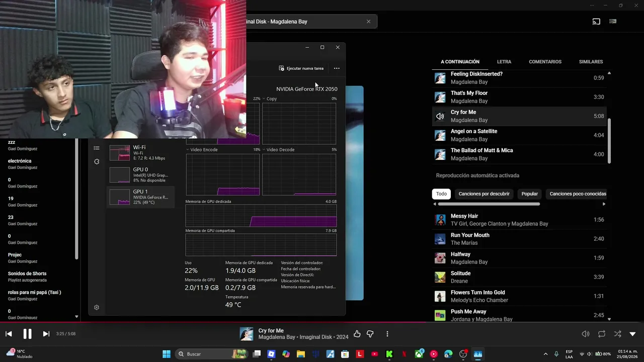Open YouTube Music from the taskbar
644x362 pixels.
point(433,354)
